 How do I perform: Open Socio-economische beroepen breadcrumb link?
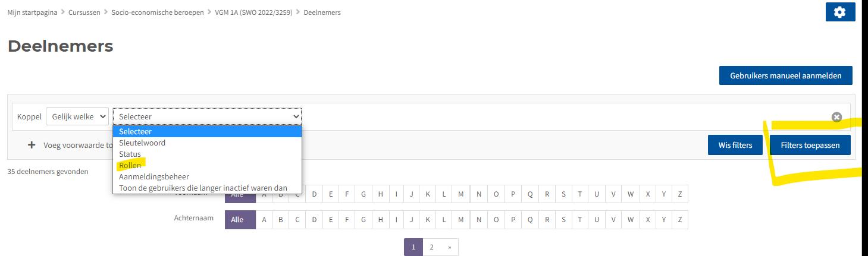point(157,12)
